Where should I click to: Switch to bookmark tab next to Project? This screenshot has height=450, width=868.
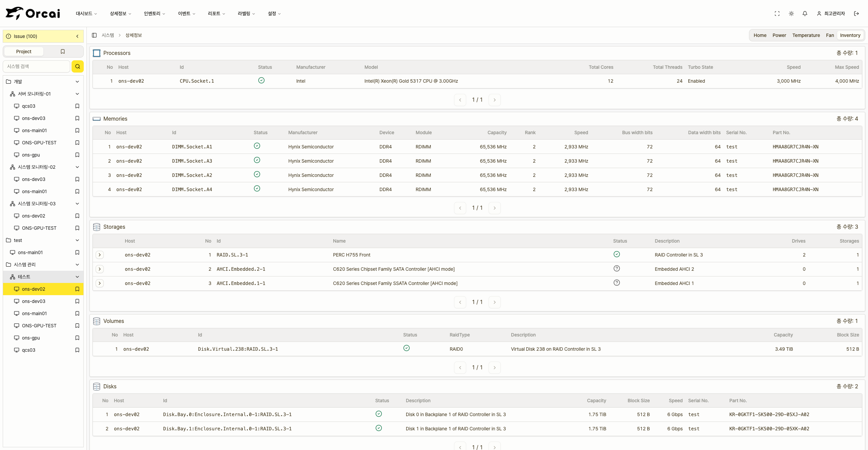pyautogui.click(x=63, y=52)
